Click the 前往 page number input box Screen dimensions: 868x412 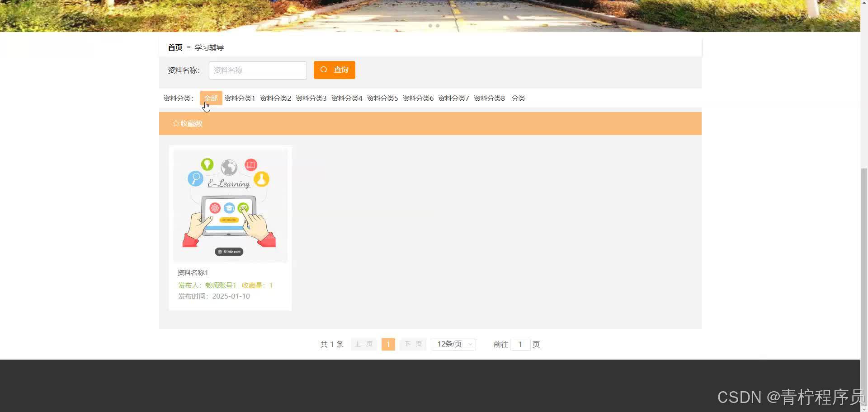click(x=520, y=344)
